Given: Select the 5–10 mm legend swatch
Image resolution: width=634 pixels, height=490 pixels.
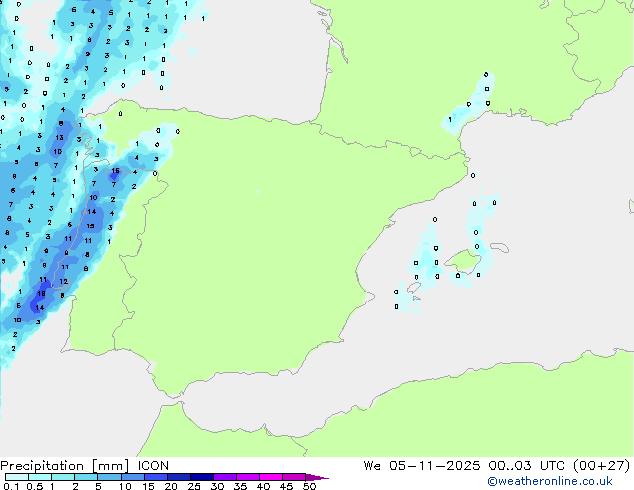Looking at the screenshot, I should coord(109,477).
